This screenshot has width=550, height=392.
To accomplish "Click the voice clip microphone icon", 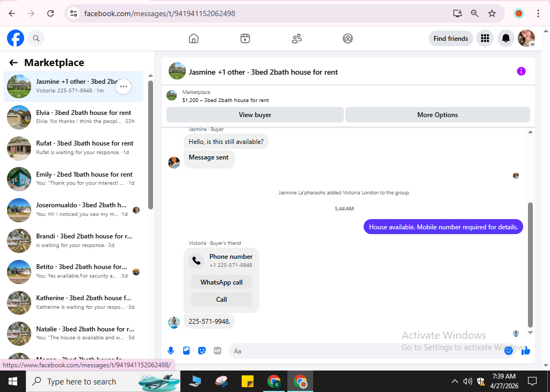I will click(171, 351).
